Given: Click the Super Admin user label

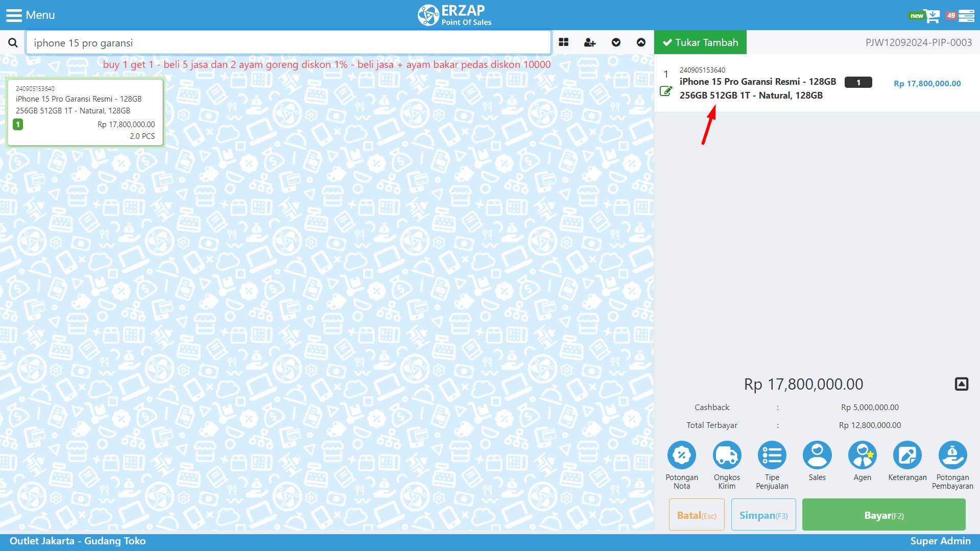Looking at the screenshot, I should tap(940, 541).
